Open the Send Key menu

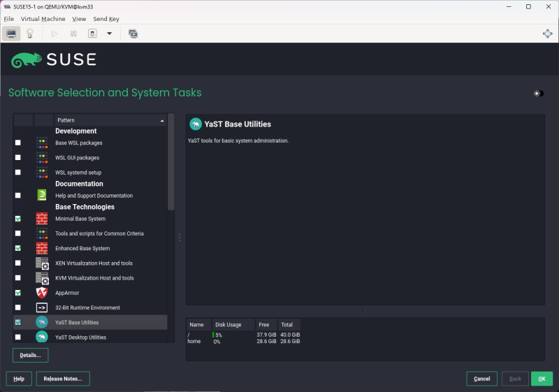pos(106,19)
